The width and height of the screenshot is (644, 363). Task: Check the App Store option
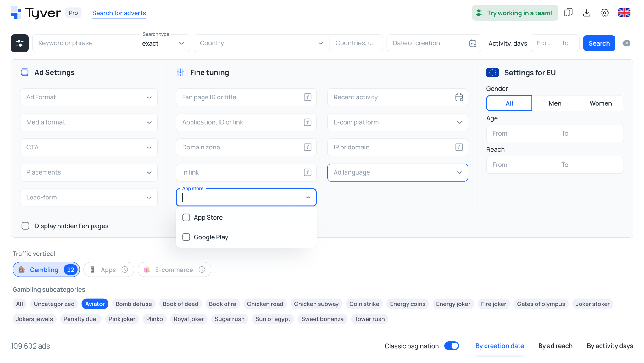pyautogui.click(x=186, y=217)
